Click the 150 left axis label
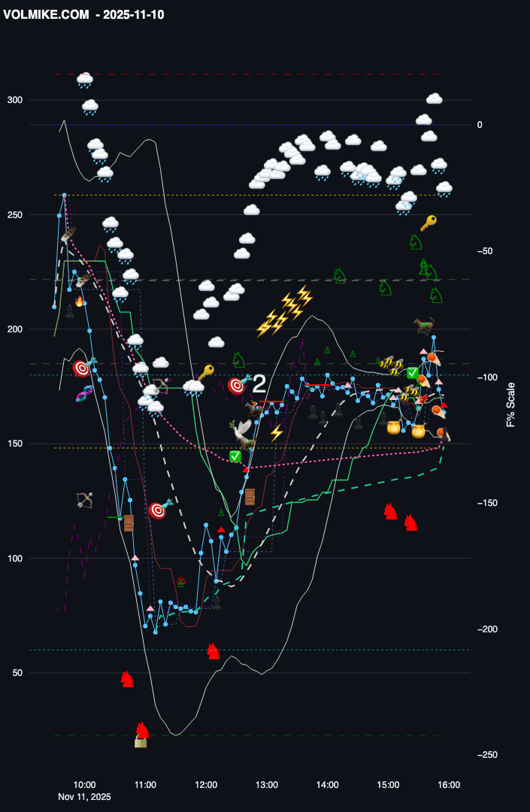The width and height of the screenshot is (530, 812). click(x=15, y=444)
